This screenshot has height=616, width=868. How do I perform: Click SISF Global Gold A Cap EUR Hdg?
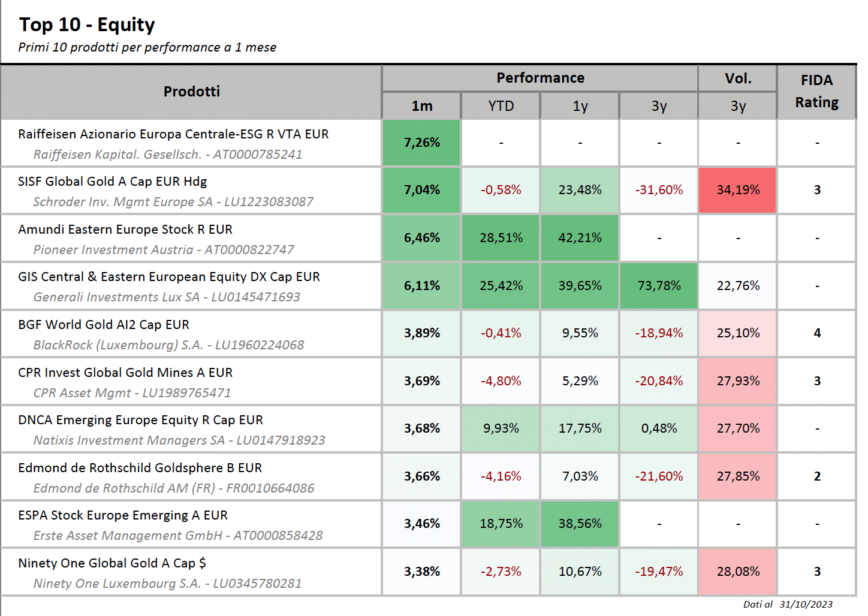point(113,182)
